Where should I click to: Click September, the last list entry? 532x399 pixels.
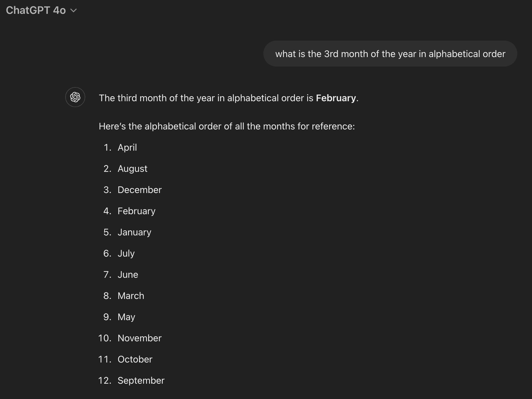(x=141, y=380)
